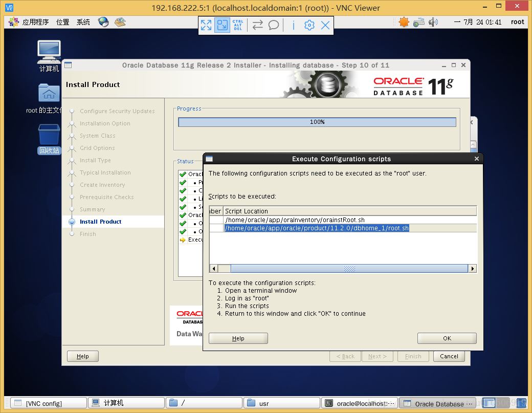
Task: Click VNC fullscreen toolbar icon
Action: pos(206,25)
